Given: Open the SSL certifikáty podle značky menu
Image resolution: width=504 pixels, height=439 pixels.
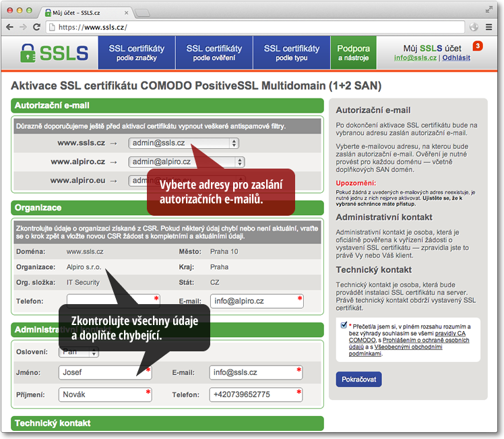Looking at the screenshot, I should pos(137,53).
